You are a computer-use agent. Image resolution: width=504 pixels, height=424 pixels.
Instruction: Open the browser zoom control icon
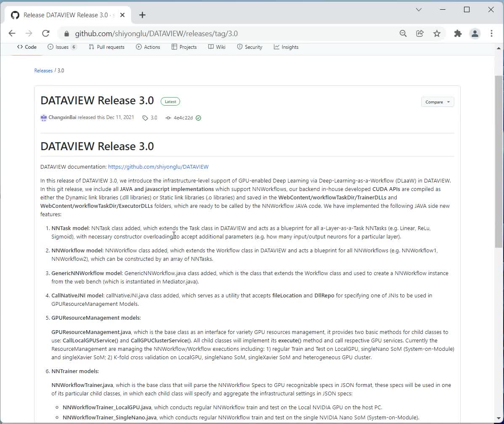pos(403,33)
